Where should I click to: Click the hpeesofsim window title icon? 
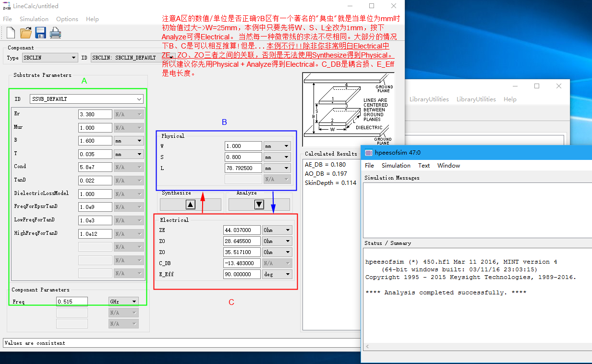point(368,153)
